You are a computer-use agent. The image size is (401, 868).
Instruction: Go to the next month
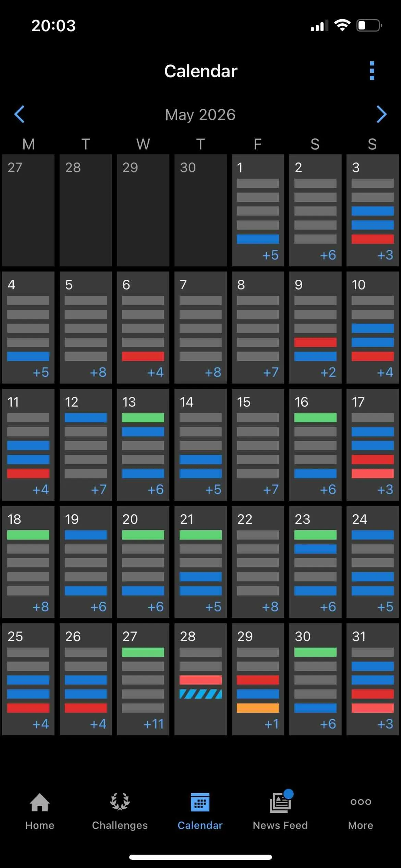tap(381, 114)
